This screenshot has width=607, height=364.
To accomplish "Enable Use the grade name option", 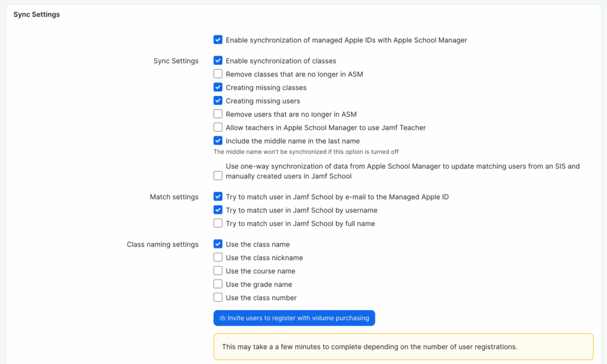I will pyautogui.click(x=218, y=284).
